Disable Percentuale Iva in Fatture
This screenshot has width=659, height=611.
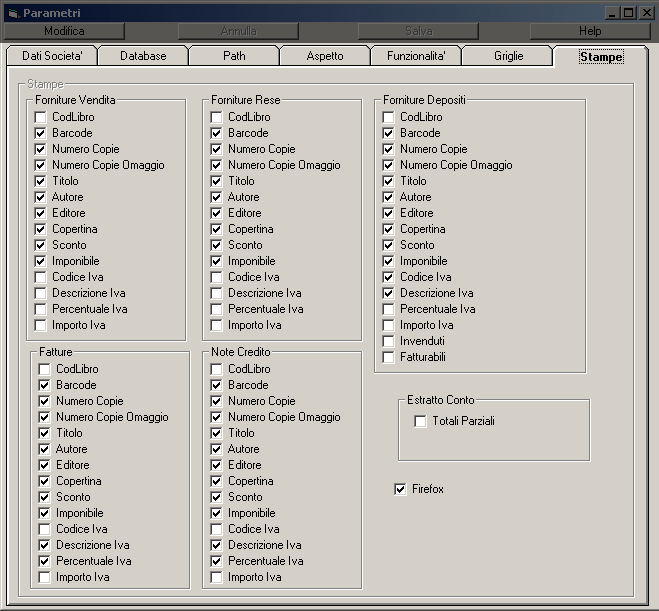pyautogui.click(x=44, y=561)
